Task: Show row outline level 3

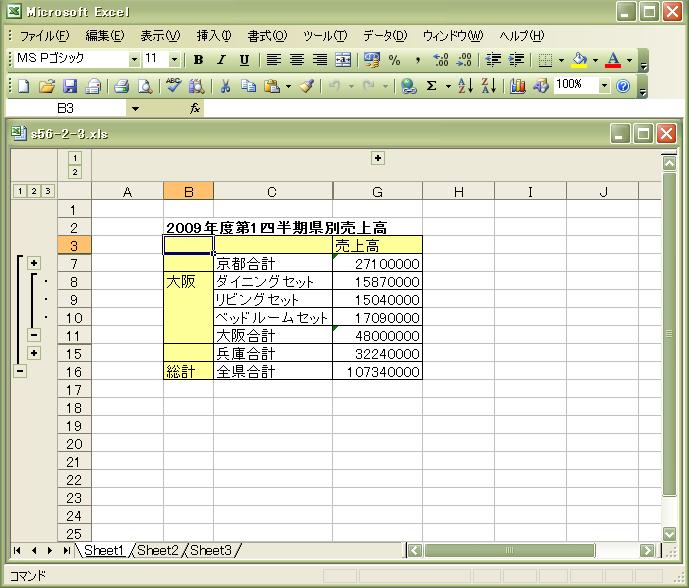Action: (x=48, y=191)
